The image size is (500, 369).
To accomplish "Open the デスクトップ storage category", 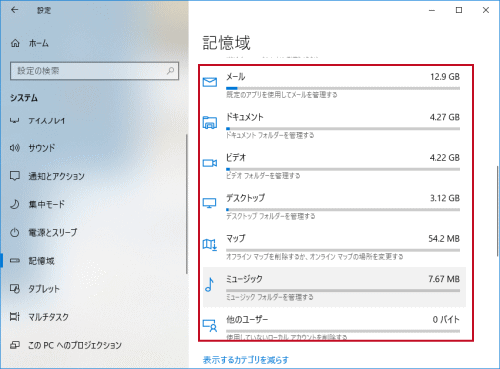I will 334,207.
